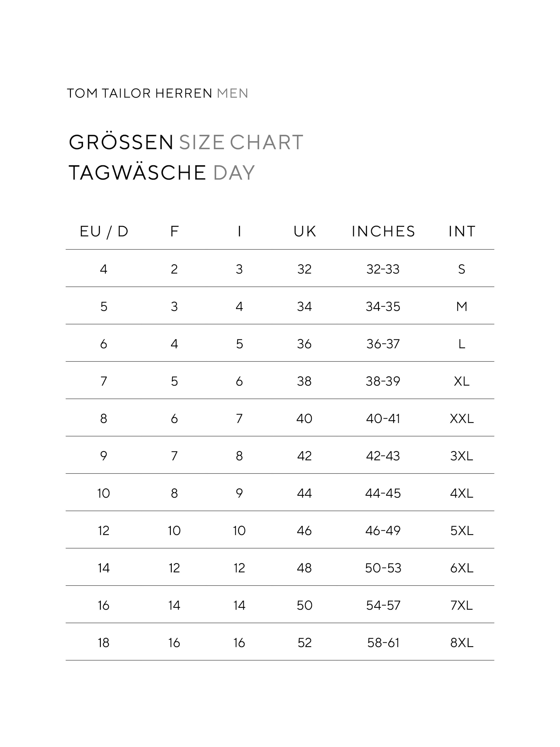The height and width of the screenshot is (747, 560).
Task: Select the XXL size cell
Action: click(462, 419)
